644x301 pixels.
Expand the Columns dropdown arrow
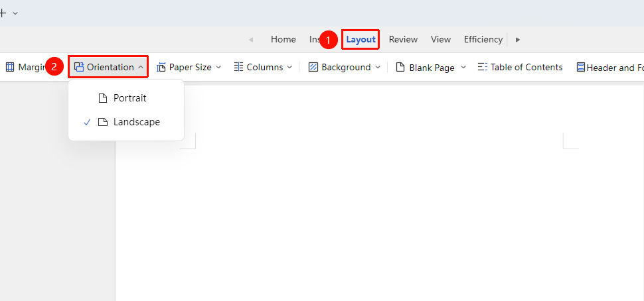(289, 67)
